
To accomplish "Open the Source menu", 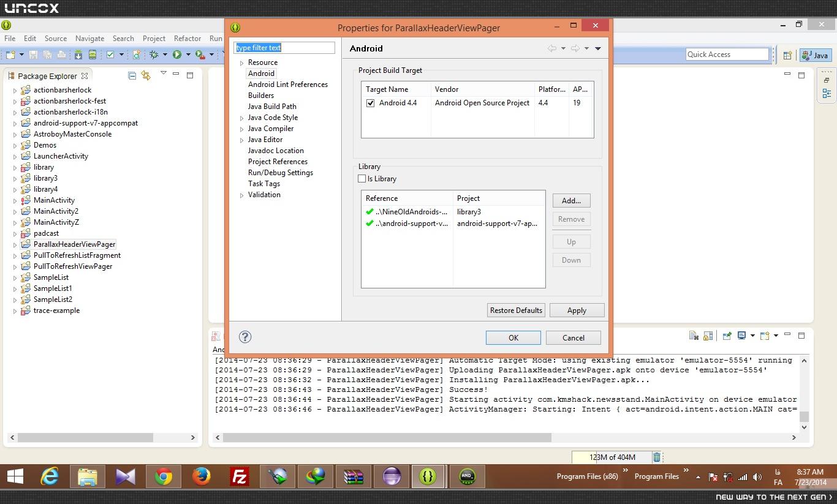I will click(x=55, y=38).
